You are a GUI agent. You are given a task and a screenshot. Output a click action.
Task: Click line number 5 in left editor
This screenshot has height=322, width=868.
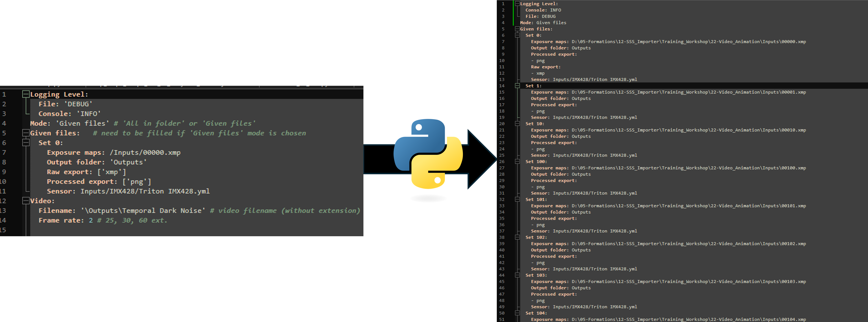(4, 133)
